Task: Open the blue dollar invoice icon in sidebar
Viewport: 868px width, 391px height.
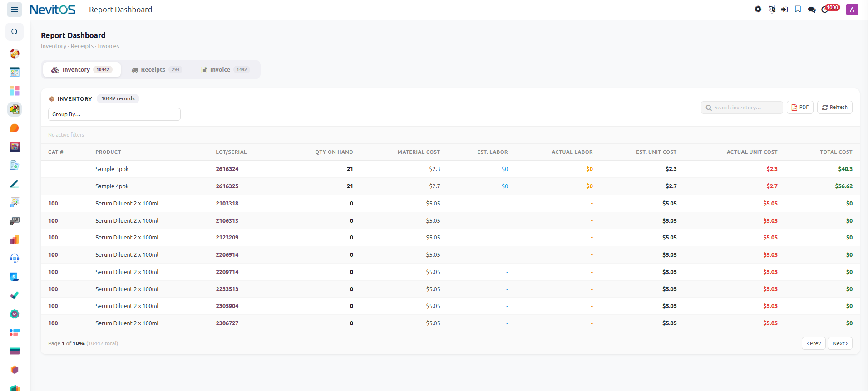Action: tap(15, 277)
